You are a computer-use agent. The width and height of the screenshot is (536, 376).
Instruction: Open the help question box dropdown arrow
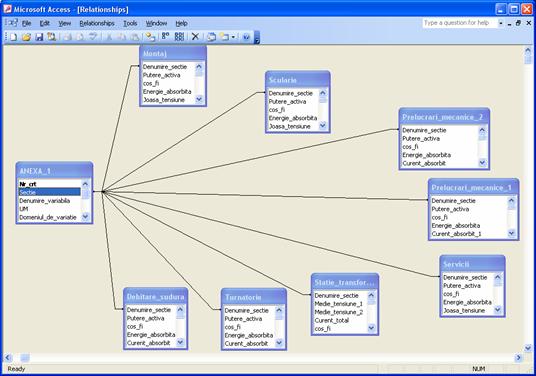pos(501,23)
